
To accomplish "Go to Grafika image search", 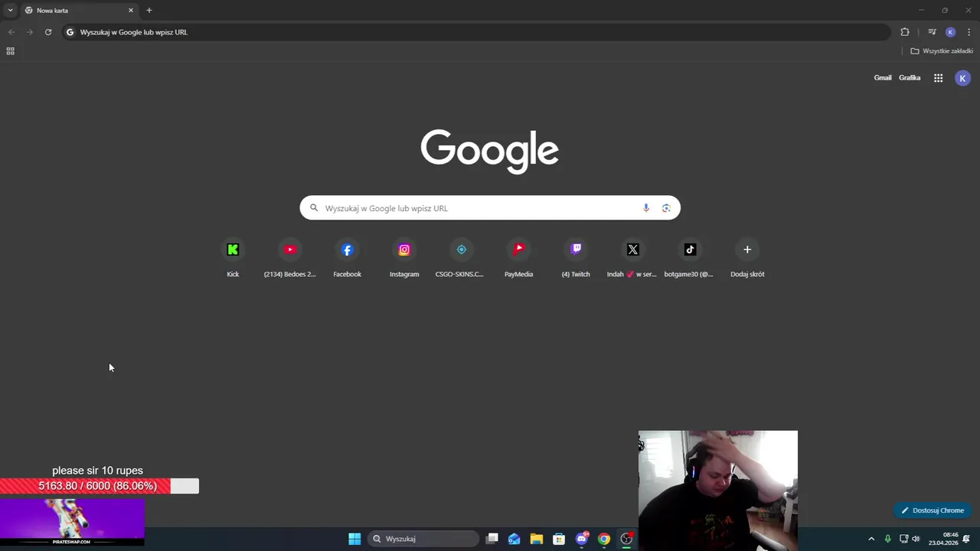I will [910, 78].
